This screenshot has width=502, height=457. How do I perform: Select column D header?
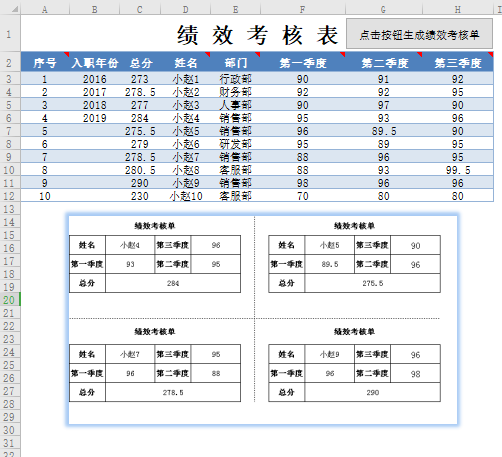coord(185,10)
